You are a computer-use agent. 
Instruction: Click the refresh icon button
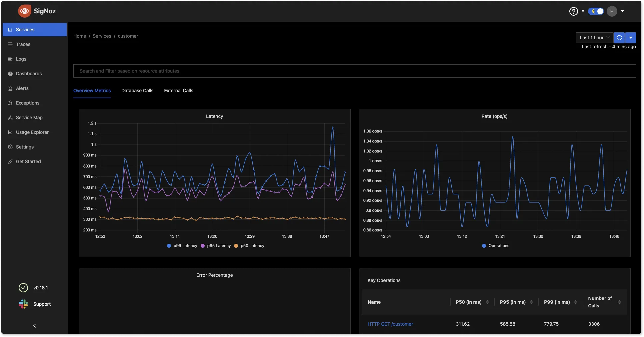(619, 38)
